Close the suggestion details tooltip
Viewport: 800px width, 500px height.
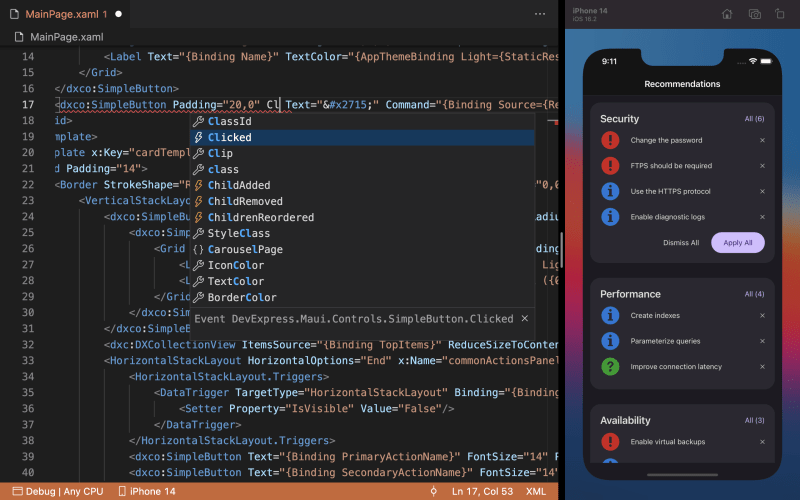click(x=524, y=318)
